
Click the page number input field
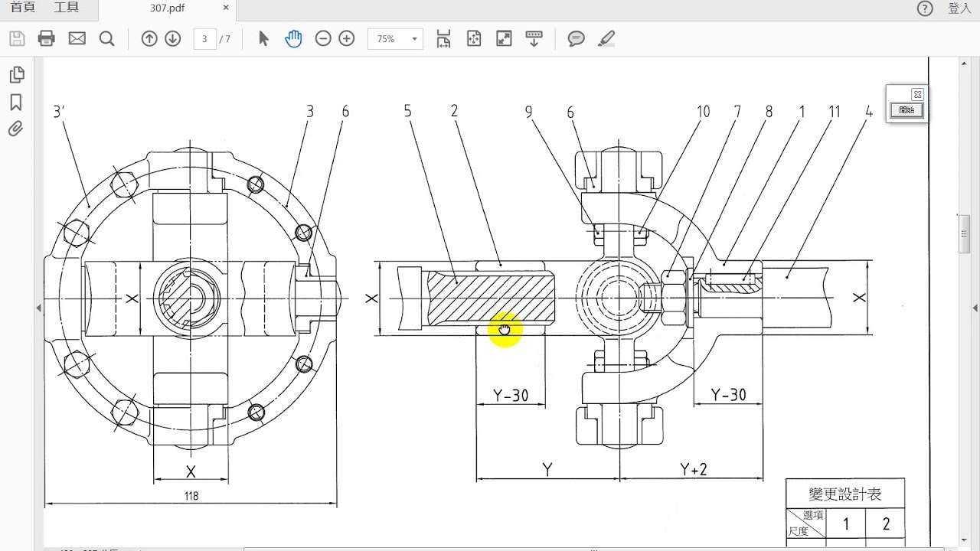[204, 38]
